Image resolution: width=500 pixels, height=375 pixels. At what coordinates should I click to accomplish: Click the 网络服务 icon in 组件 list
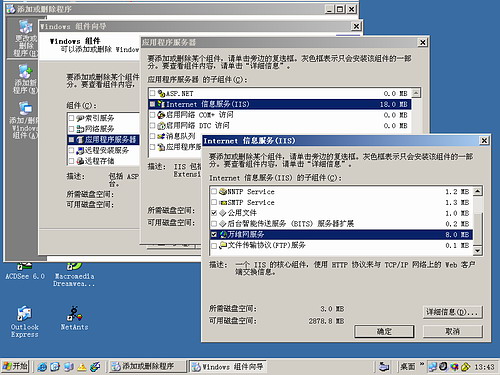coord(80,129)
